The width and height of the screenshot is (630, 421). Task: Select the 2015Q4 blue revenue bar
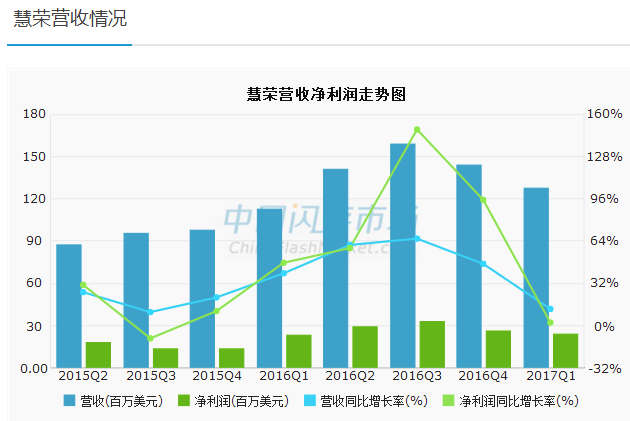tap(202, 299)
